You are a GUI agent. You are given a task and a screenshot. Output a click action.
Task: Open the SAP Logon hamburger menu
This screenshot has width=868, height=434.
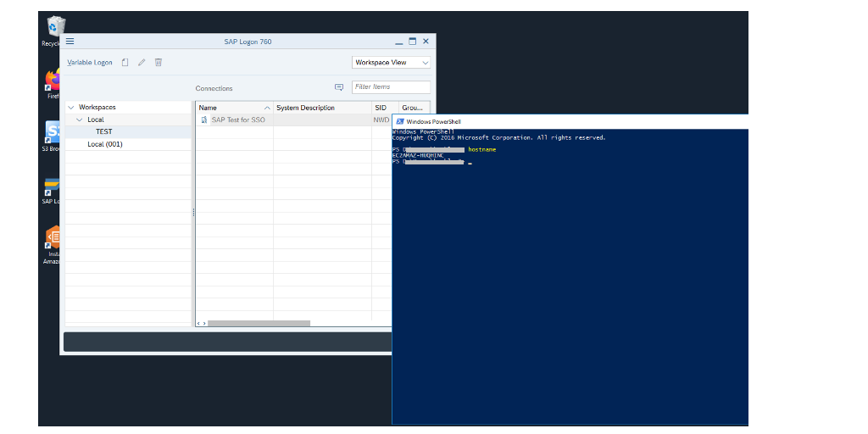click(x=70, y=42)
